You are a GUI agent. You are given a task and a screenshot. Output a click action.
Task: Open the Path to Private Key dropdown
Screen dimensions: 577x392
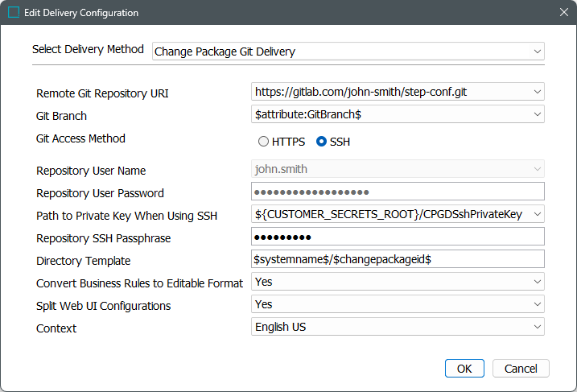tap(538, 214)
